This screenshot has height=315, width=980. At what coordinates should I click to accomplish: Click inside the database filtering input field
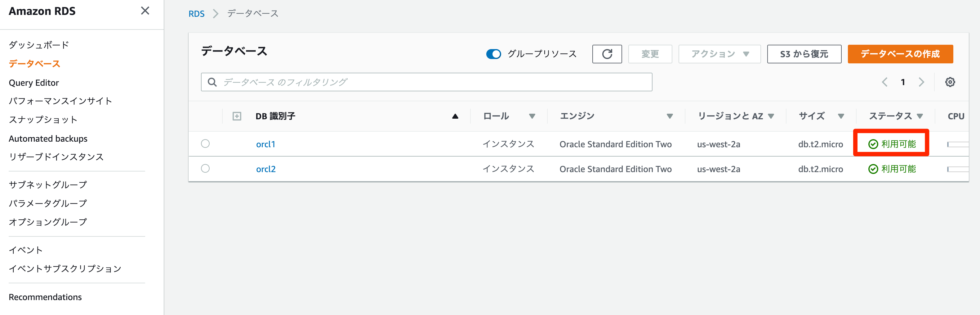point(381,81)
